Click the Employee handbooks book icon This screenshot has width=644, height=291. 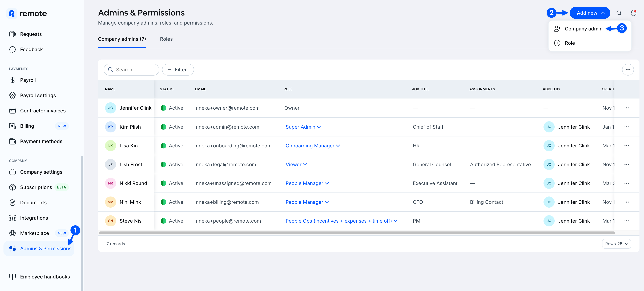(13, 277)
